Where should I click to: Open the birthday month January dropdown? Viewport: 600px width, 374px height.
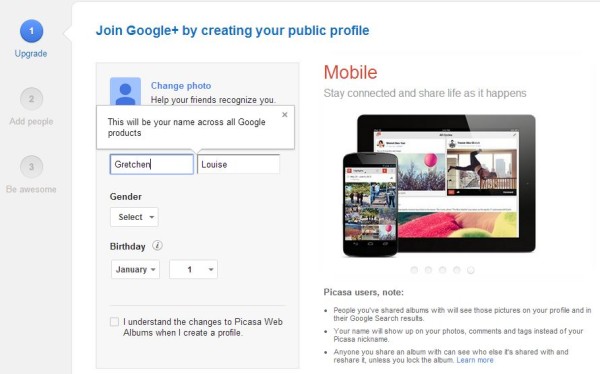[135, 269]
